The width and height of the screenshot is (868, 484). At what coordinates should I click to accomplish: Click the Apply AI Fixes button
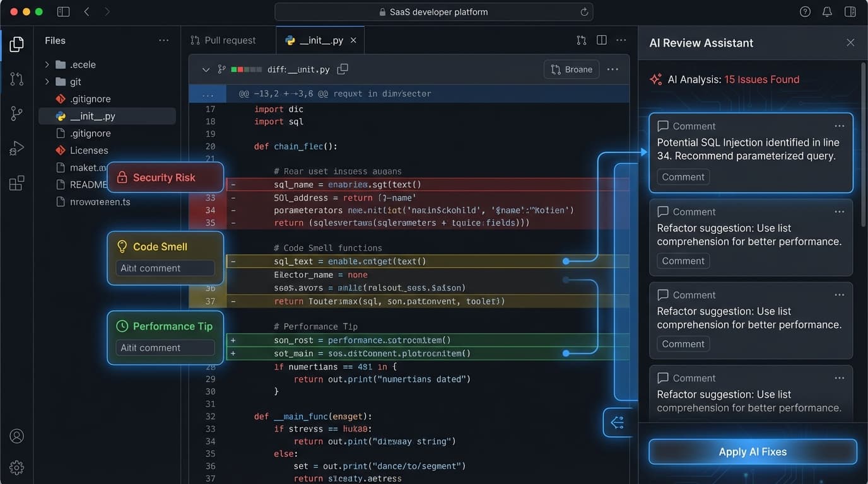click(752, 451)
